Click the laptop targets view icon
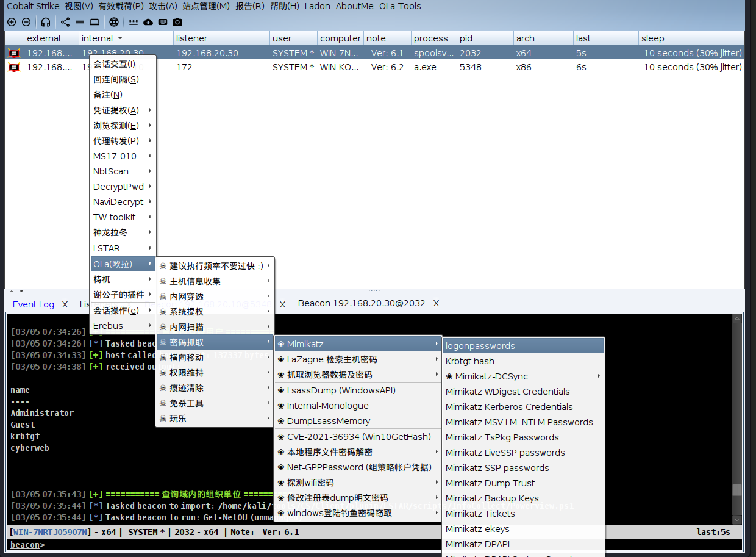 point(94,22)
